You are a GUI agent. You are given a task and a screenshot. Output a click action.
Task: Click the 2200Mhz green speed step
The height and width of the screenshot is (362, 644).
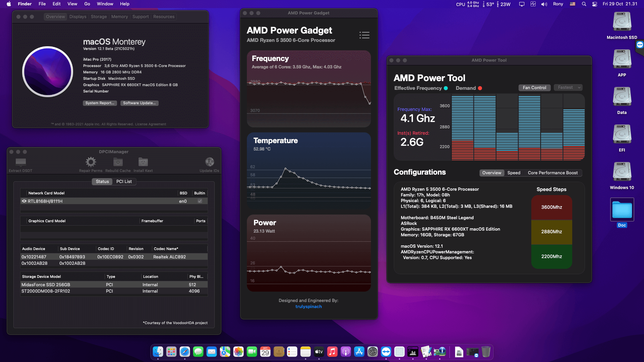coord(551,256)
